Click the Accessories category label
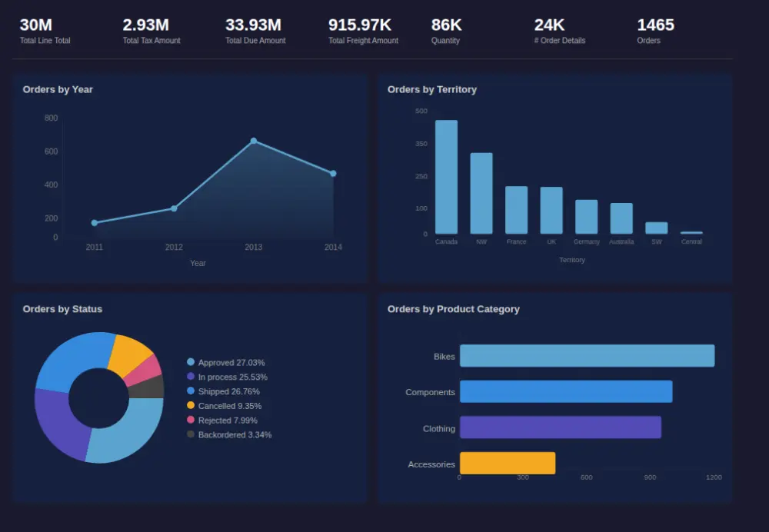This screenshot has height=532, width=769. point(431,464)
